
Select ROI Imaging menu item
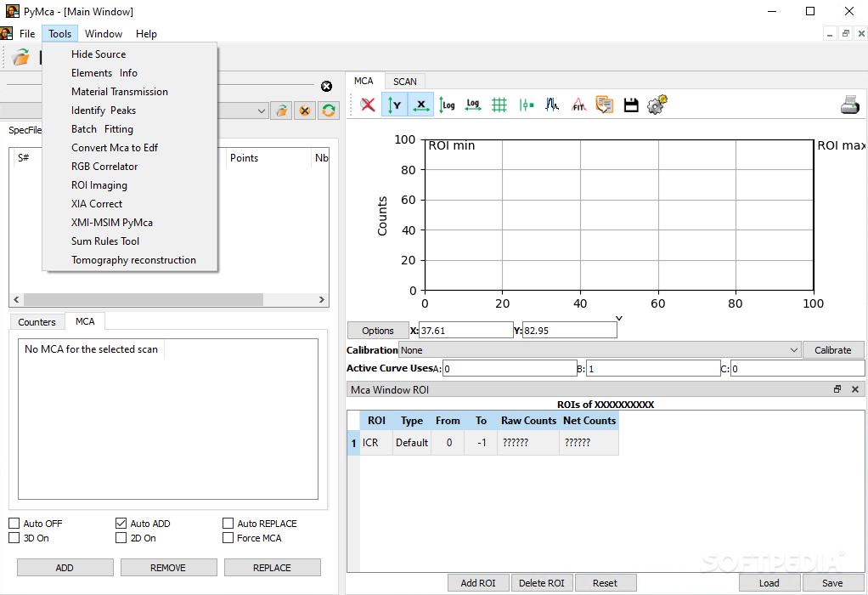point(130,185)
